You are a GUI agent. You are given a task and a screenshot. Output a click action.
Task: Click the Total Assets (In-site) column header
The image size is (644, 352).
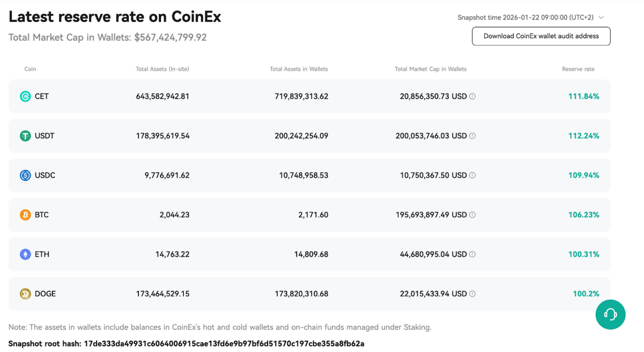pyautogui.click(x=163, y=69)
